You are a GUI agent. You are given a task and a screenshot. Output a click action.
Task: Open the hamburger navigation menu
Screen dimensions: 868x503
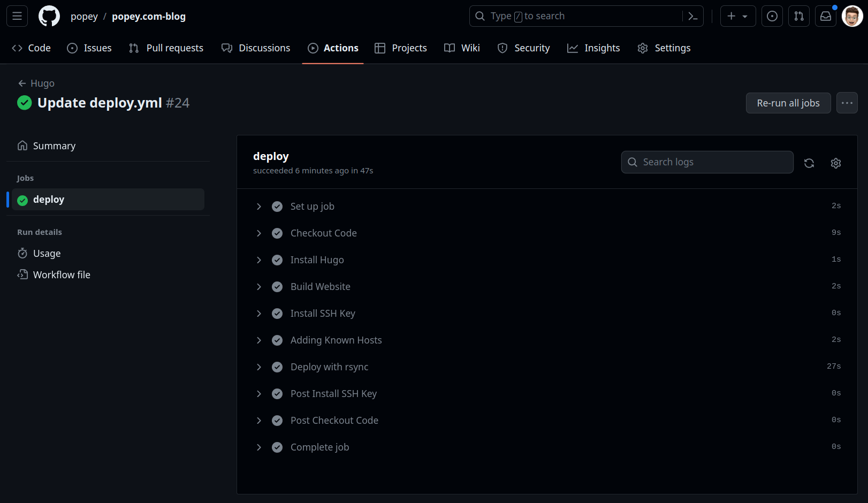[x=17, y=17]
